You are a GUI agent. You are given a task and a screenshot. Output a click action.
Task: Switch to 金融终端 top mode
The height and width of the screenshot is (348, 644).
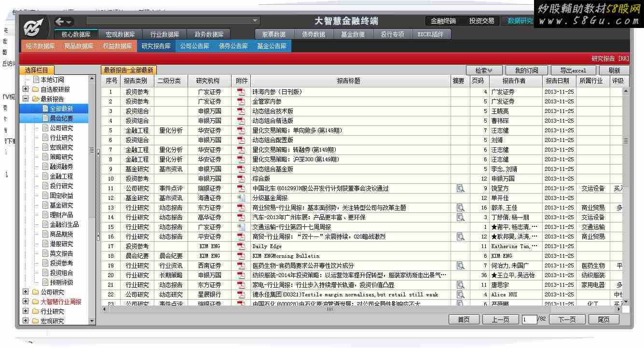coord(443,21)
